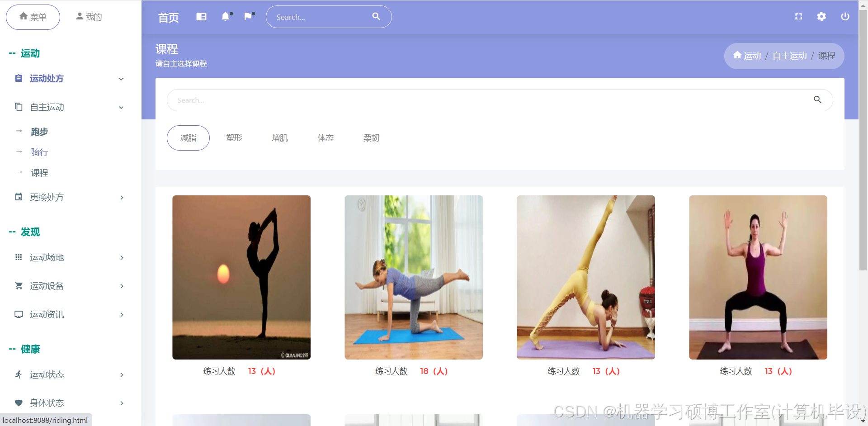Viewport: 868px width, 426px height.
Task: Select the 减脂 filter option
Action: point(188,138)
